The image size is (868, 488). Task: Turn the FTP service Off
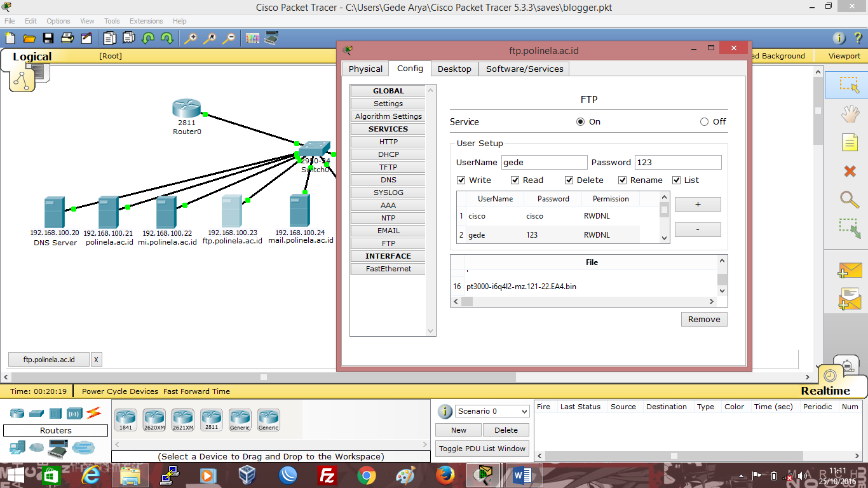click(704, 122)
